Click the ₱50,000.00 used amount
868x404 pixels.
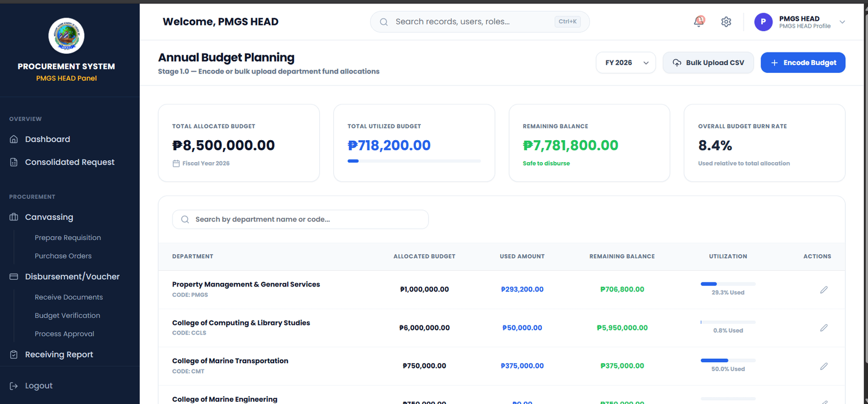522,328
